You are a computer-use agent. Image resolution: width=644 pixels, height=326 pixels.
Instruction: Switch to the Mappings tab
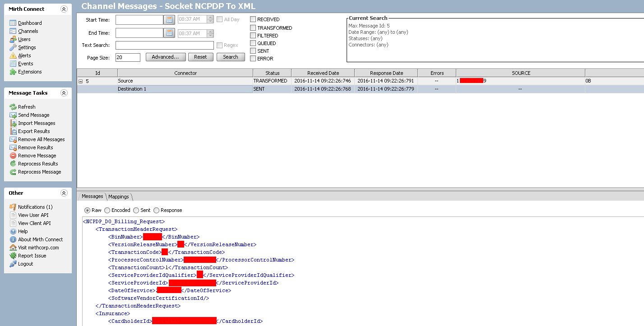[x=119, y=197]
